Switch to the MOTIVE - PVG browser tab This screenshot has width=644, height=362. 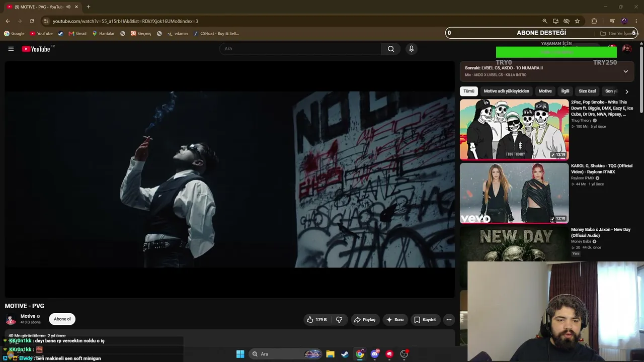click(40, 7)
